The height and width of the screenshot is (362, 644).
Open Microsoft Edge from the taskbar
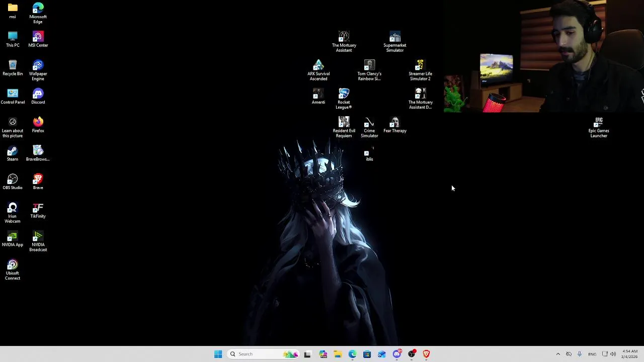(352, 354)
